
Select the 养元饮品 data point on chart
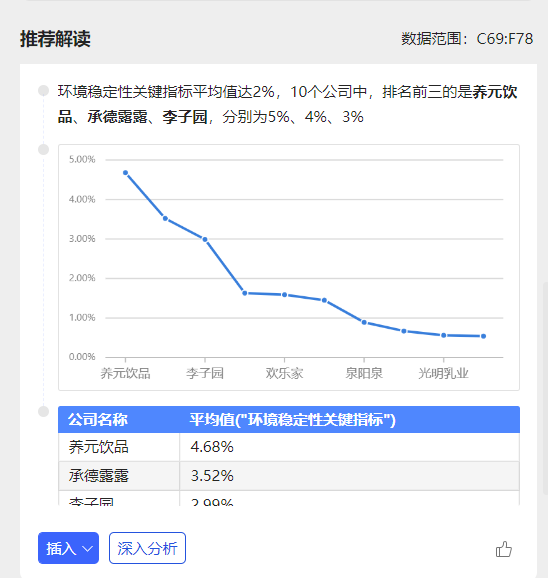(x=125, y=173)
